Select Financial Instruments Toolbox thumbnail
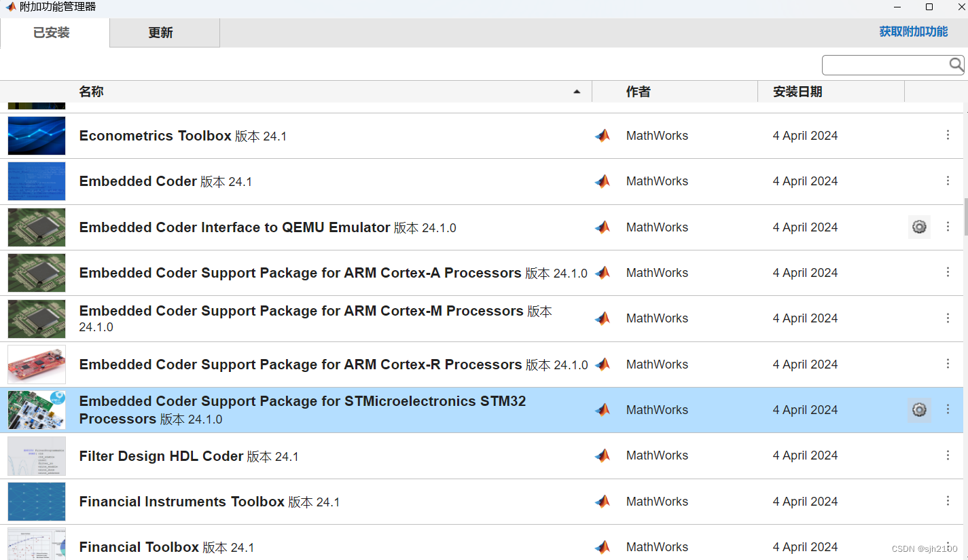Image resolution: width=968 pixels, height=560 pixels. point(37,502)
